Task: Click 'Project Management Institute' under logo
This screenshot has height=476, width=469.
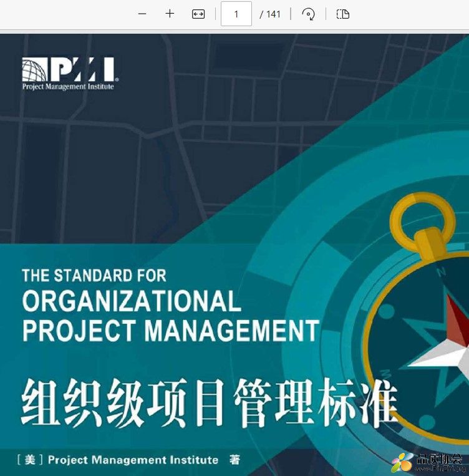Action: point(68,87)
